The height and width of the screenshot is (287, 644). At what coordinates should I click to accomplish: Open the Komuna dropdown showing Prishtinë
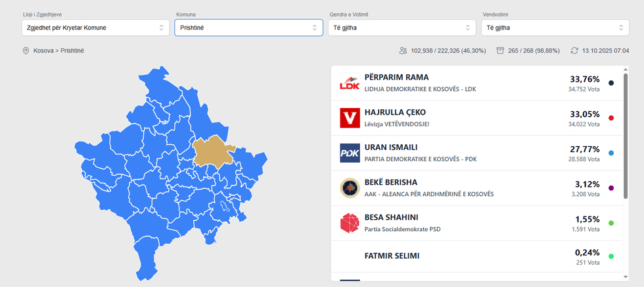tap(248, 28)
